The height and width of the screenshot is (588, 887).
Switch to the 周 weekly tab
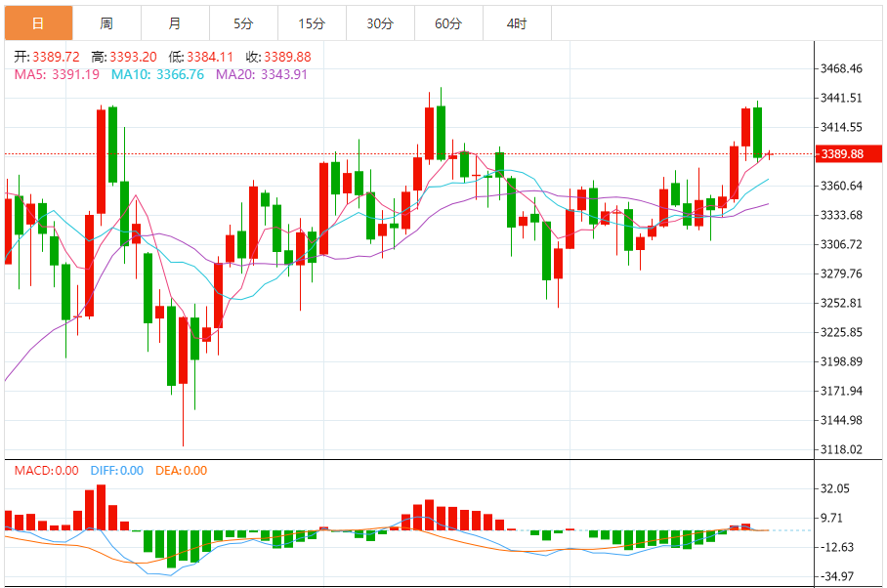click(x=106, y=23)
